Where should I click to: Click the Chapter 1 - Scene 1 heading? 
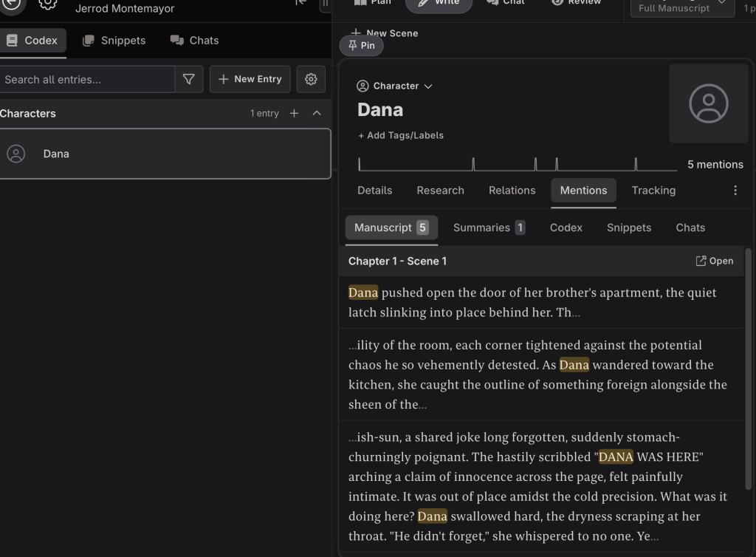pos(397,261)
